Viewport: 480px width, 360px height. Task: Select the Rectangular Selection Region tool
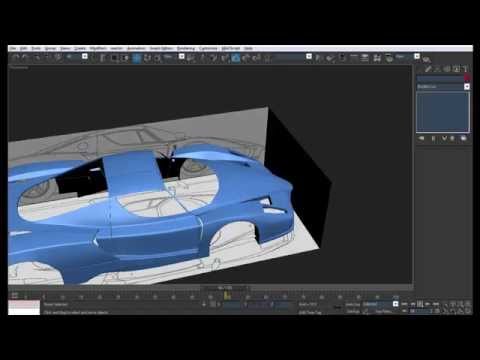click(x=114, y=58)
